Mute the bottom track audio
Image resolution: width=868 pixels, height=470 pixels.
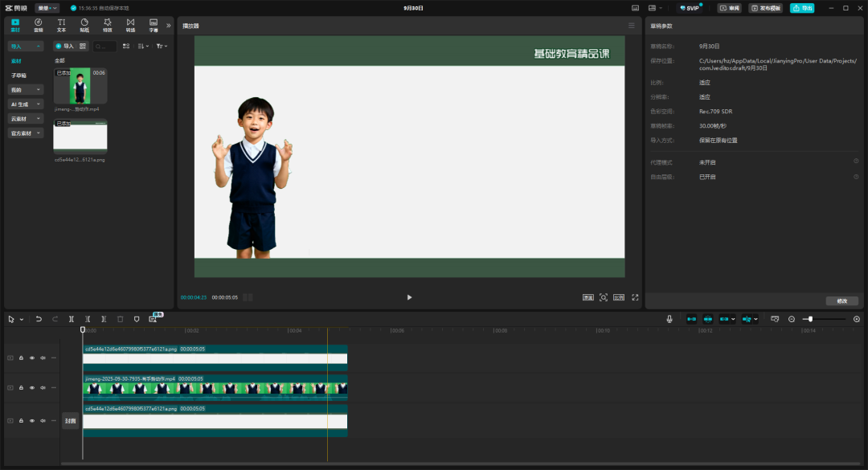(x=43, y=420)
